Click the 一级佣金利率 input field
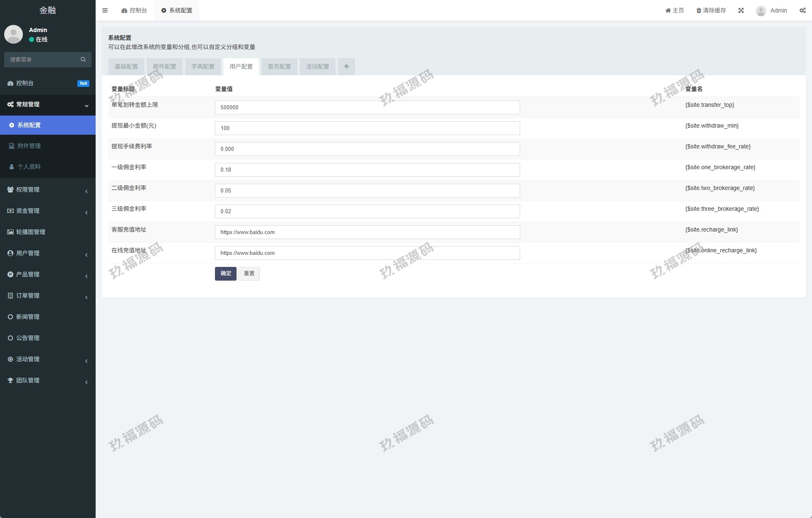 click(x=367, y=170)
